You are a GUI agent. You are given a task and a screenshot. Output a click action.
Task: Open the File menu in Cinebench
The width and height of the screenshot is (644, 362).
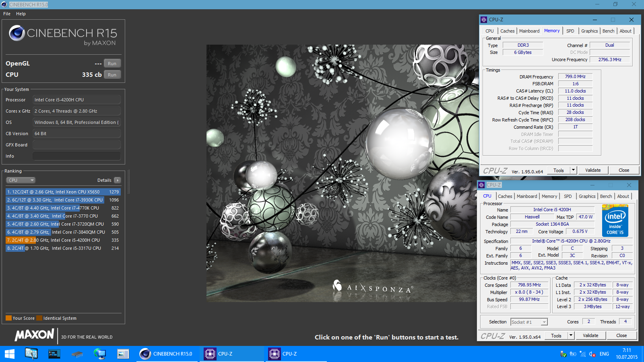7,14
